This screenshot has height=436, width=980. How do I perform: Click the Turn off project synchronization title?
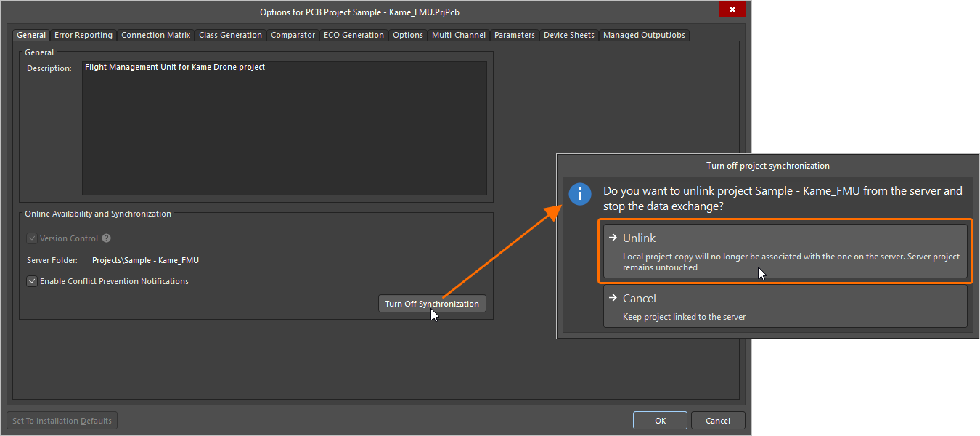tap(768, 166)
